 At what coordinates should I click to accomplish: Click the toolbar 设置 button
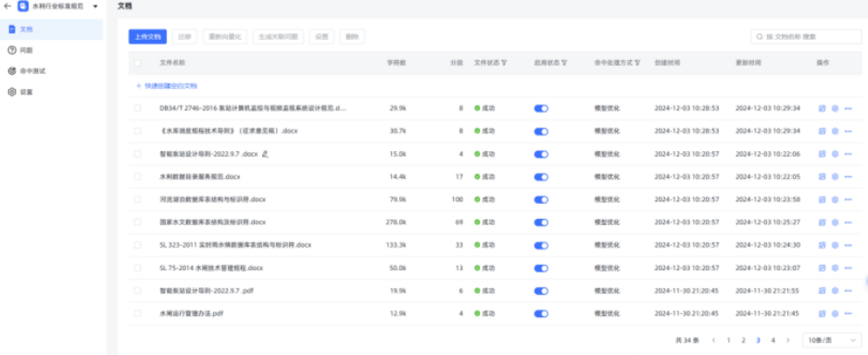pyautogui.click(x=321, y=36)
